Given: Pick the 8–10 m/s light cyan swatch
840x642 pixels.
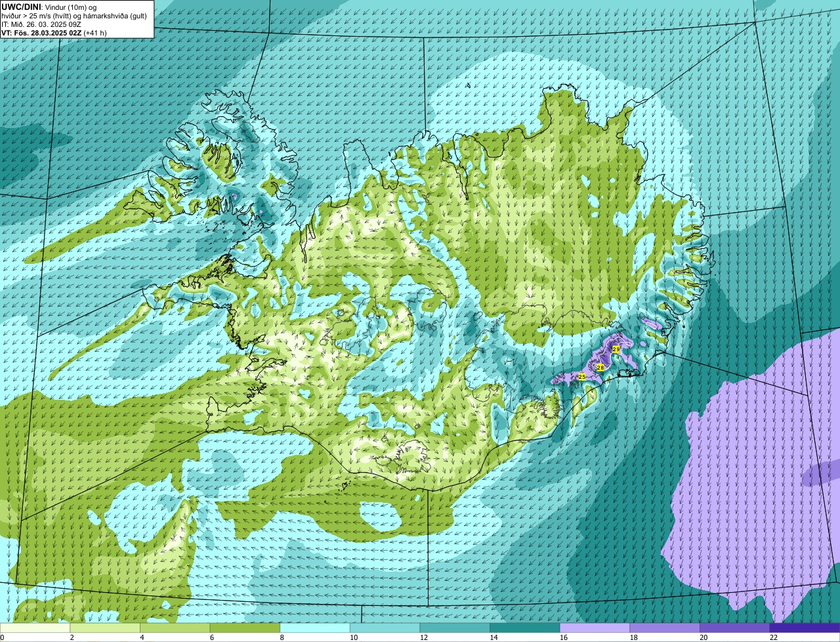Looking at the screenshot, I should [315, 628].
